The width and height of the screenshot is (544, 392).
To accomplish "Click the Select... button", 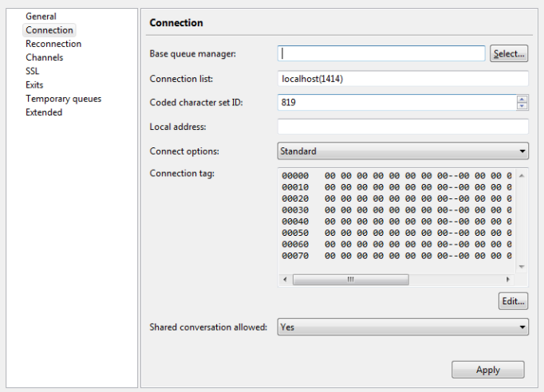I will (509, 53).
